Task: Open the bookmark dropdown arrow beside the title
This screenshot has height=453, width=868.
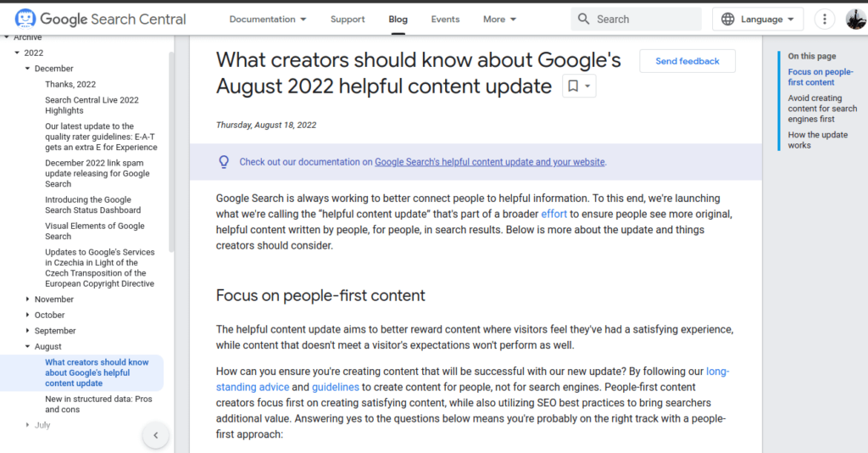Action: [587, 86]
